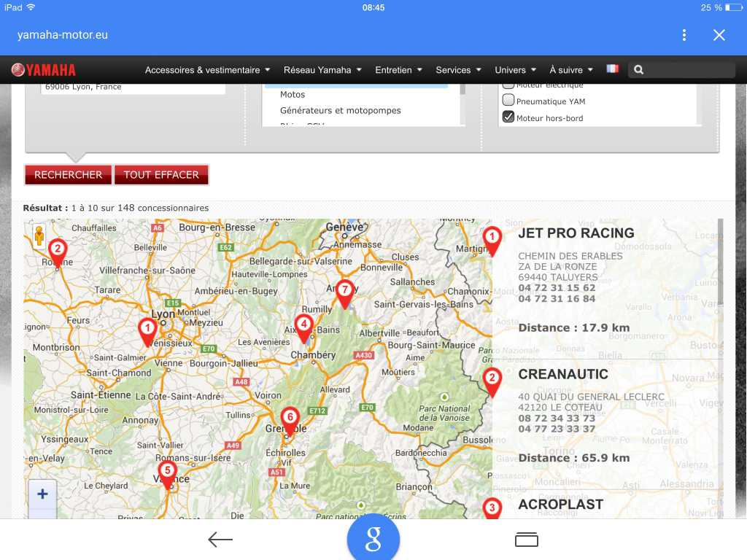Tap the French flag language icon

tap(612, 69)
